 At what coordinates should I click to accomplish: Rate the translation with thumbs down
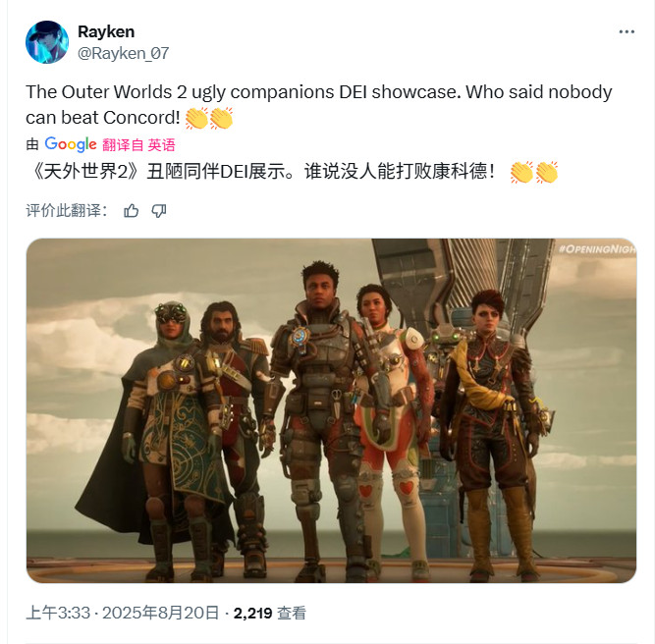[159, 211]
